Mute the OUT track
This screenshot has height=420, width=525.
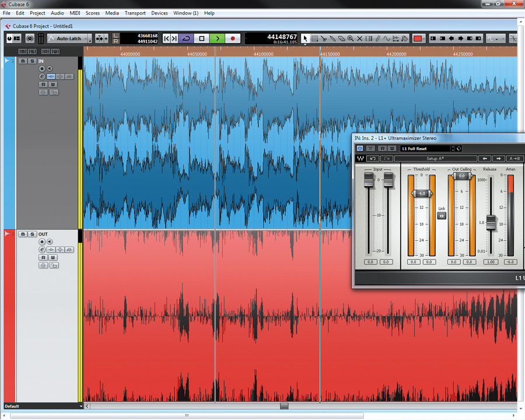coord(23,234)
